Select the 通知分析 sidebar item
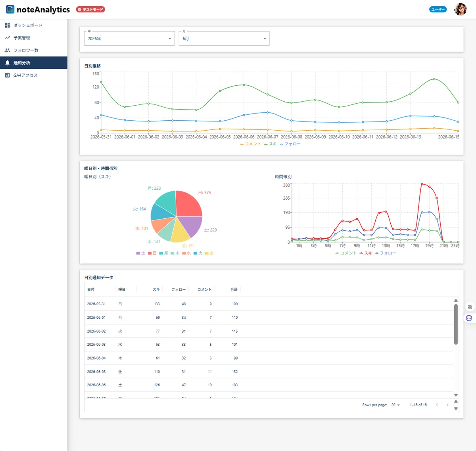This screenshot has height=451, width=476. [34, 63]
